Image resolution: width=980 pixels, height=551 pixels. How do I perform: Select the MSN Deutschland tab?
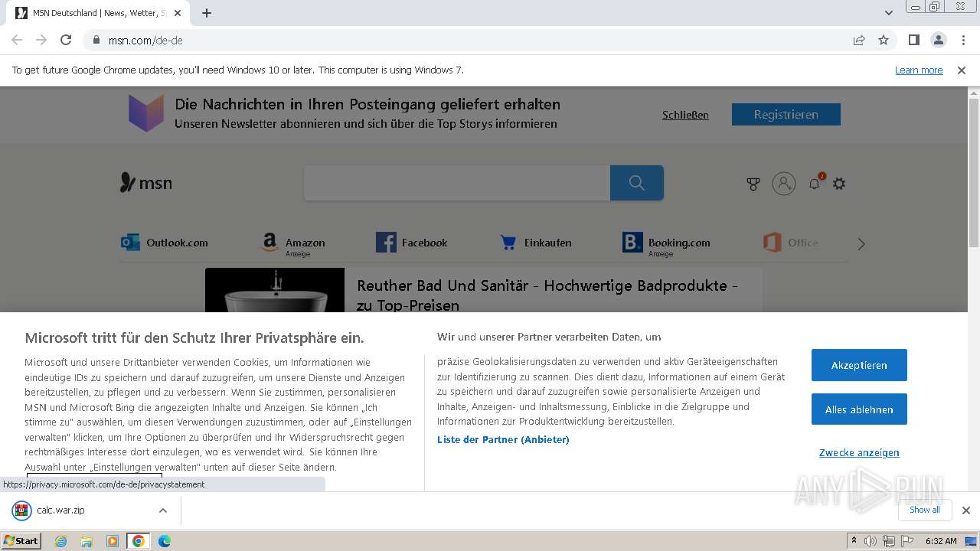click(x=100, y=13)
